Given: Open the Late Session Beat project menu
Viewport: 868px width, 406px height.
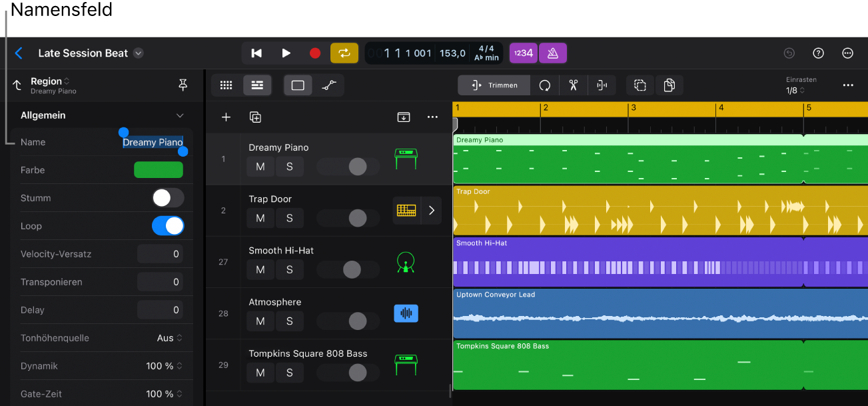Looking at the screenshot, I should click(139, 53).
